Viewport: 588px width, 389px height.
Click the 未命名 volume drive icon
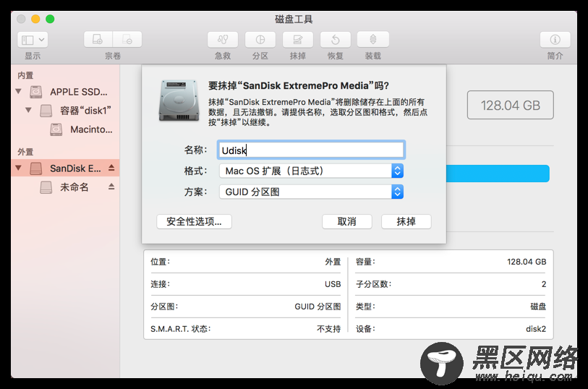click(46, 187)
